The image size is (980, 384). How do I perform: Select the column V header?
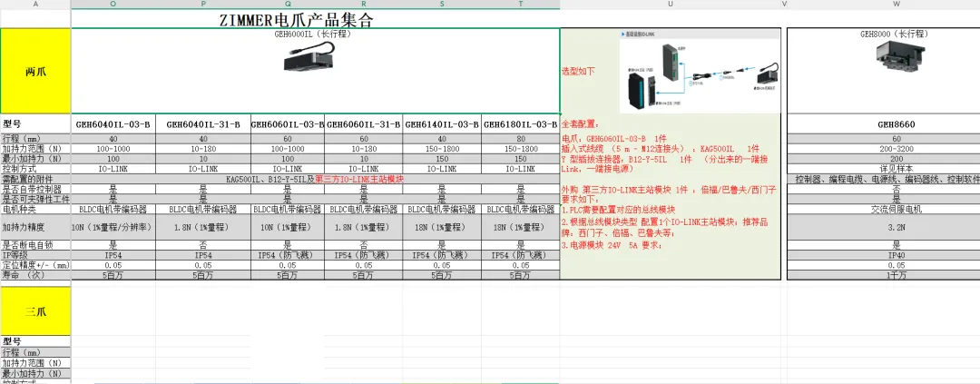(784, 4)
